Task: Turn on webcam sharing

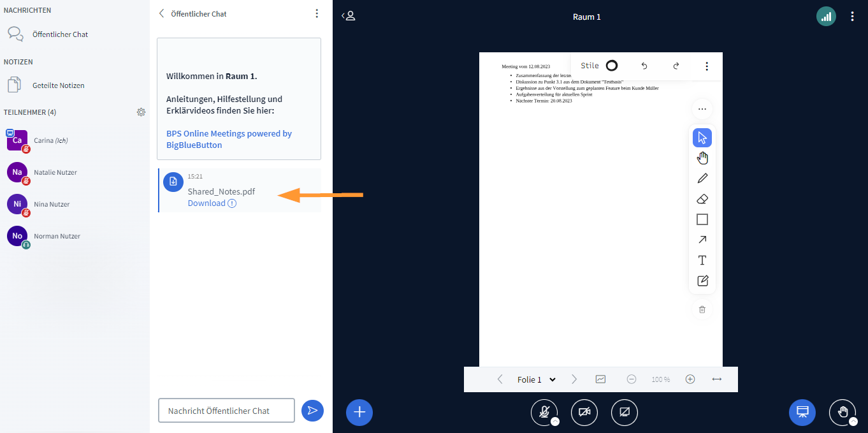Action: 584,412
